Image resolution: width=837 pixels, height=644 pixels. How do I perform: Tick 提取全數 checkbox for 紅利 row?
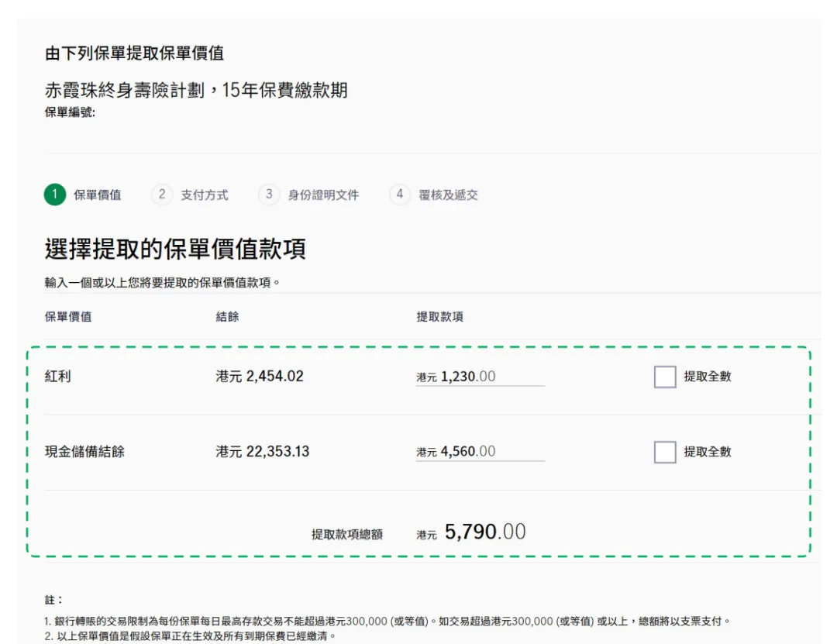pos(665,377)
